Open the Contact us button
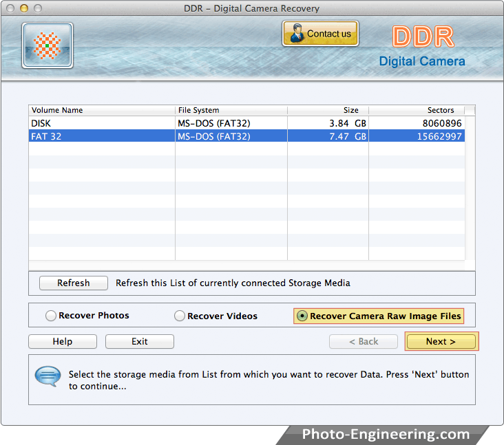 pos(320,34)
